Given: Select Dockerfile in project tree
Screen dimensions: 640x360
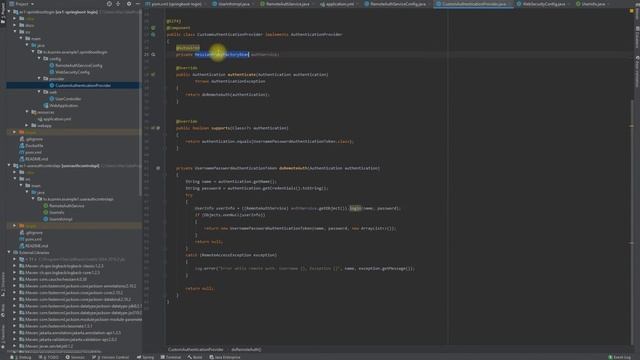Looking at the screenshot, I should (x=34, y=145).
